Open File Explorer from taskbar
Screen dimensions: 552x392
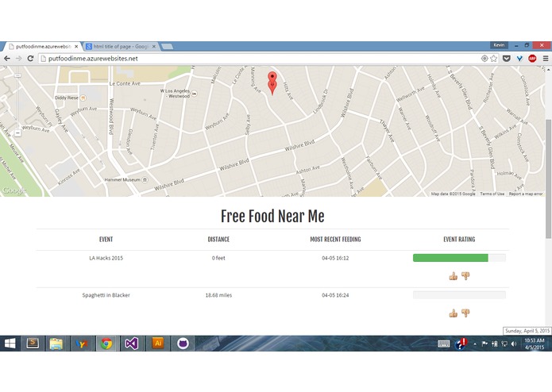tap(56, 344)
